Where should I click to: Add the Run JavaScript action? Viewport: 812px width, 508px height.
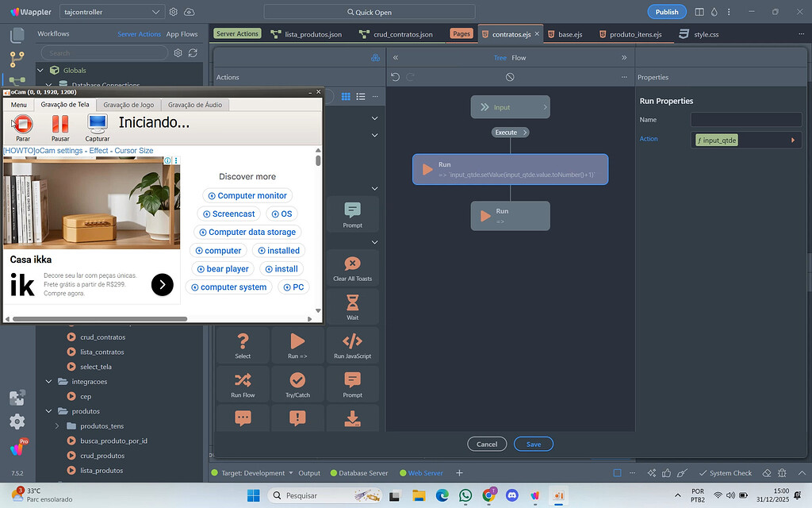tap(353, 344)
